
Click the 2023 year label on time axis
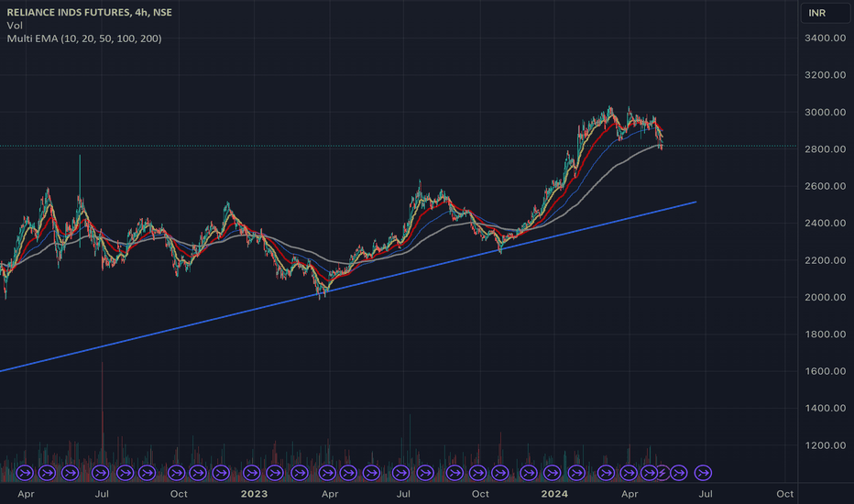(254, 494)
